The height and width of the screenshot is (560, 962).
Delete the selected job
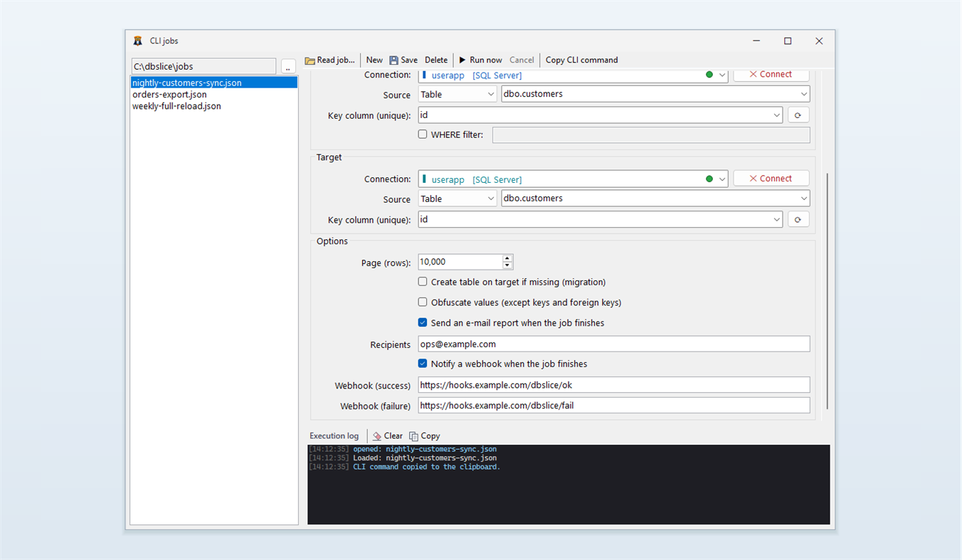436,60
